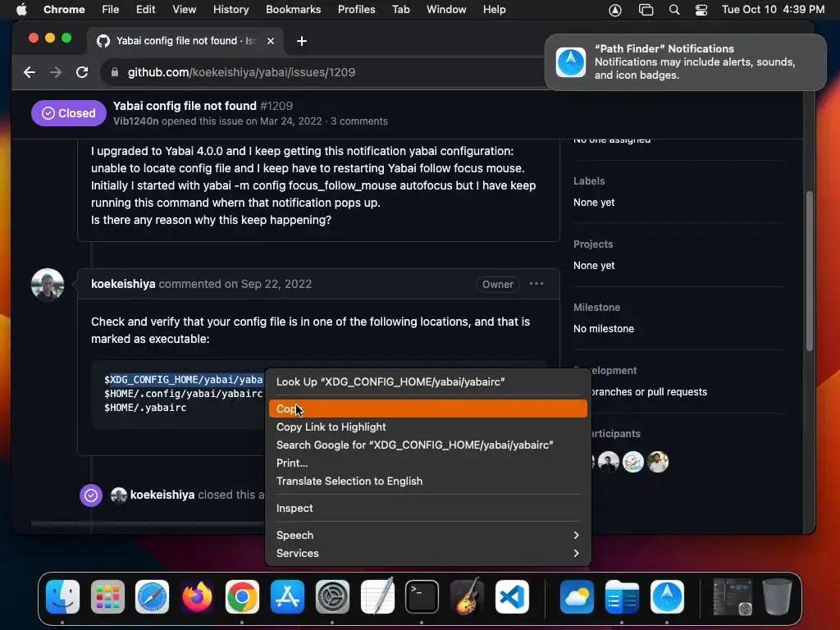Open Google Chrome in the Dock
Image resolution: width=840 pixels, height=630 pixels.
click(242, 596)
